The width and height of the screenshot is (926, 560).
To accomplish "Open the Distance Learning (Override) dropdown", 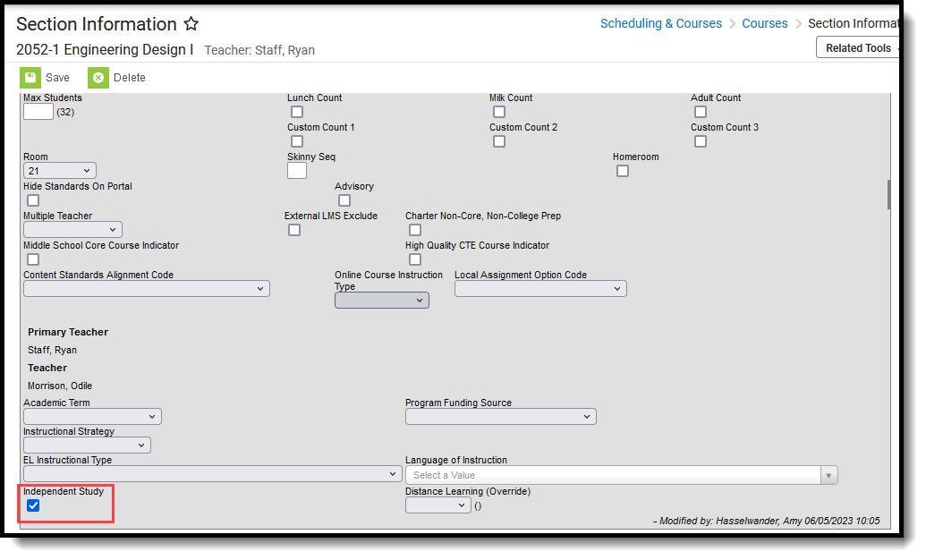I will click(438, 505).
